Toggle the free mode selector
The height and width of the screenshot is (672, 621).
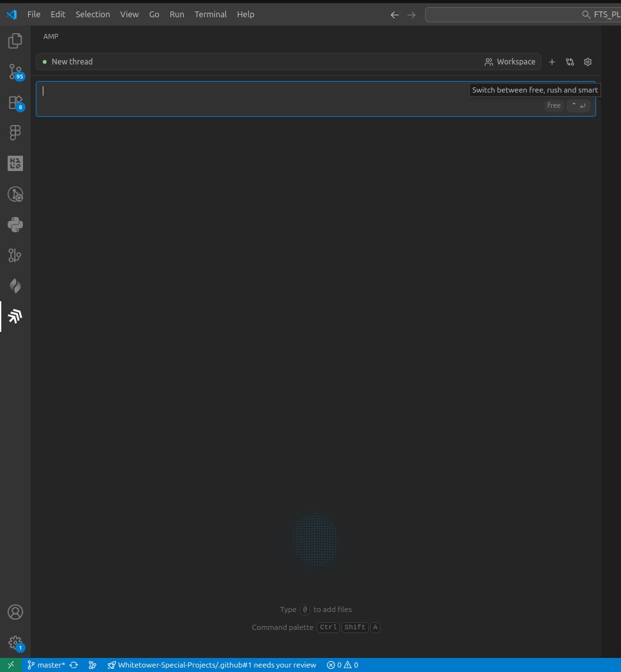553,105
